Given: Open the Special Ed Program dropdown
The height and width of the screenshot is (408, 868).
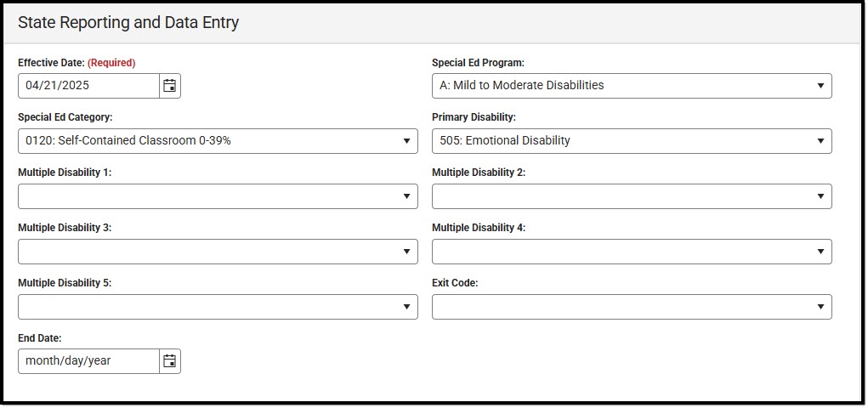Looking at the screenshot, I should (x=631, y=86).
